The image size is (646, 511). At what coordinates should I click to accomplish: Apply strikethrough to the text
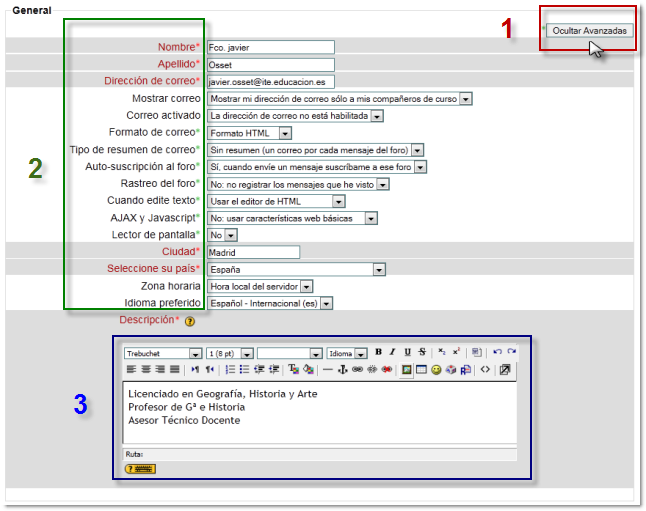(x=422, y=352)
